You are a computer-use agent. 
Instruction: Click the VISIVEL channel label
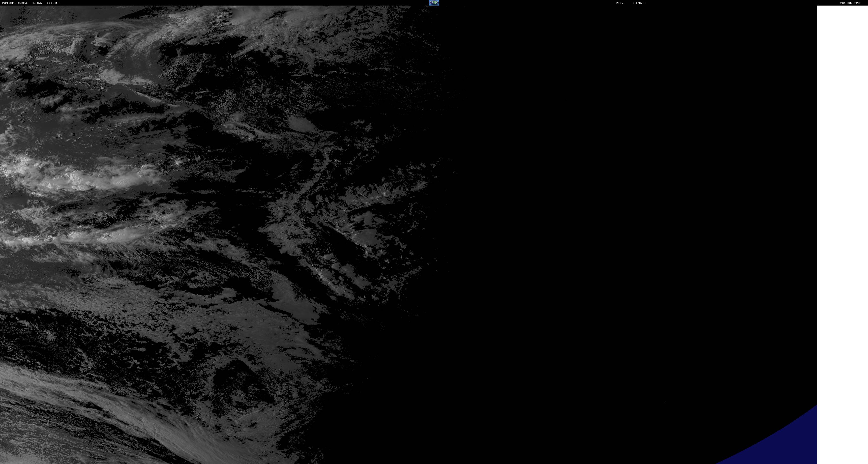click(x=621, y=3)
